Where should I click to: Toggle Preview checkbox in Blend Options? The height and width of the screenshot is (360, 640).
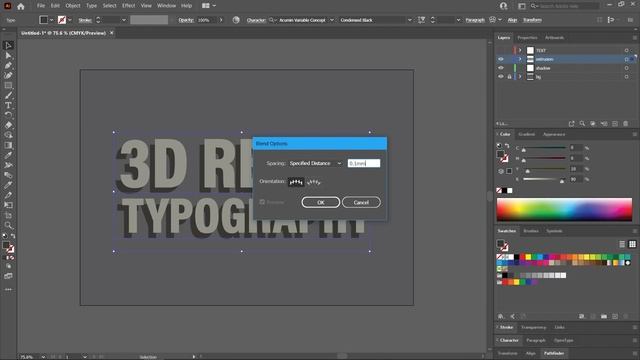click(262, 202)
